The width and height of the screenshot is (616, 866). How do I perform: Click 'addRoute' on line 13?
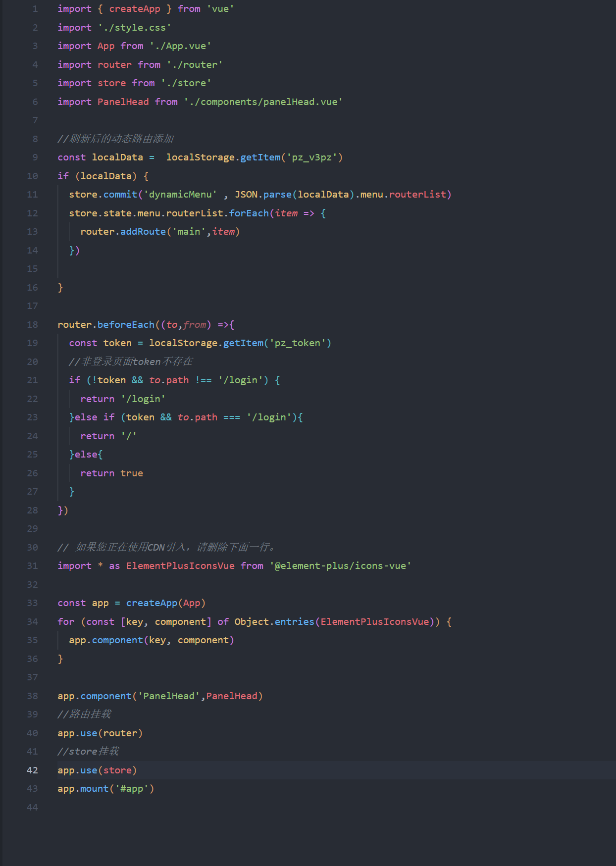coord(143,232)
